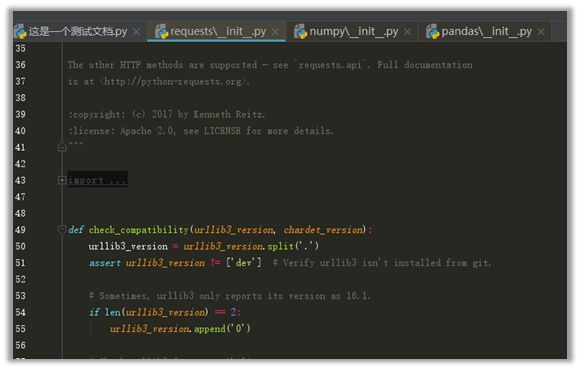Click the 'assert' keyword on line 51
Screen dimensions: 580x370
105,263
